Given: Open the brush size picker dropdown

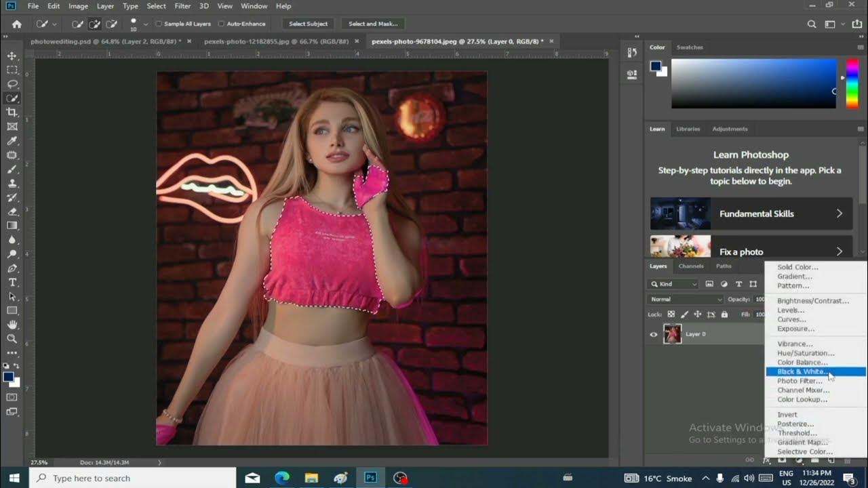Looking at the screenshot, I should click(x=146, y=24).
